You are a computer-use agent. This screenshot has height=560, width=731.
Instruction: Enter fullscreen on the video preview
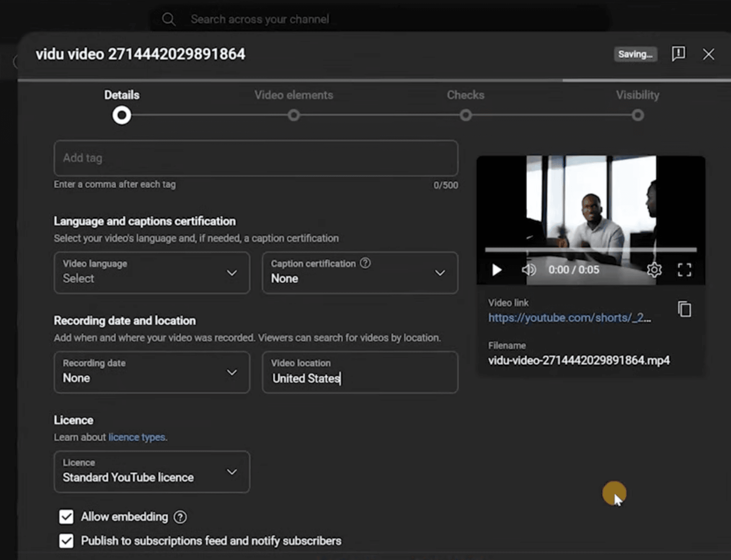(x=685, y=270)
